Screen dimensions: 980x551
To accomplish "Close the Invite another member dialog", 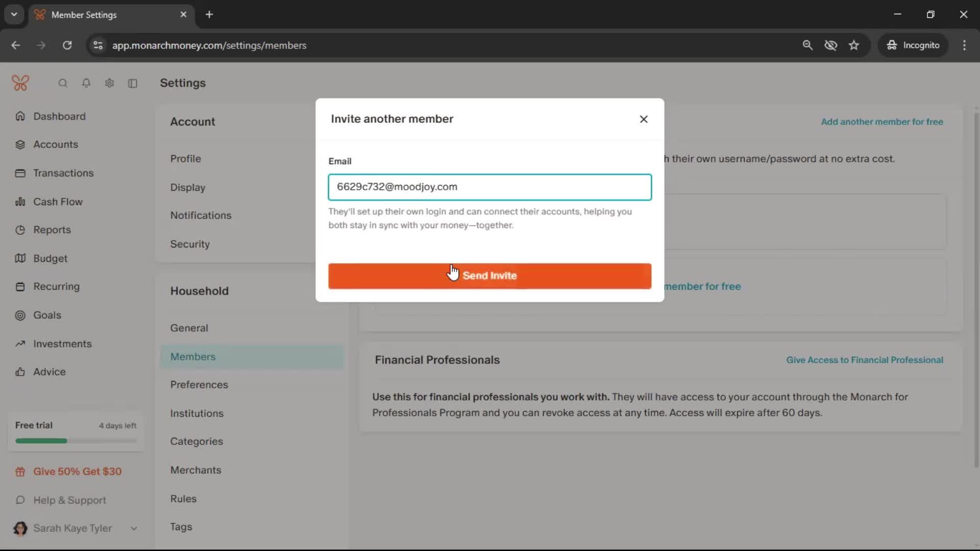I will click(x=644, y=119).
